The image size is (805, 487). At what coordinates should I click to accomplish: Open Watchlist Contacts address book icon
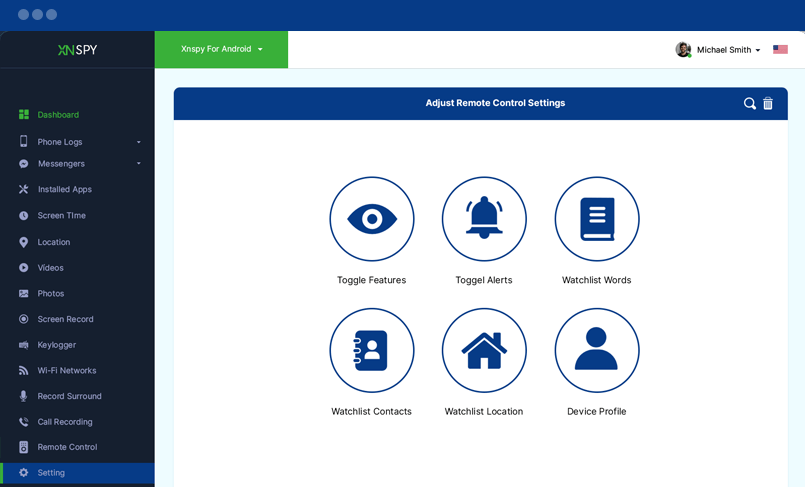tap(371, 350)
